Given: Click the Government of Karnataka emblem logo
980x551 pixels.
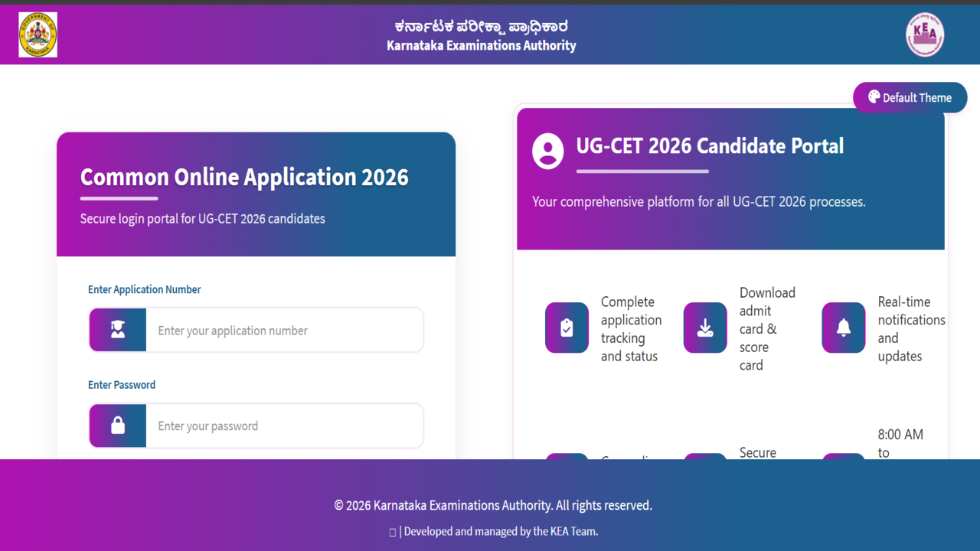Looking at the screenshot, I should pos(38,34).
